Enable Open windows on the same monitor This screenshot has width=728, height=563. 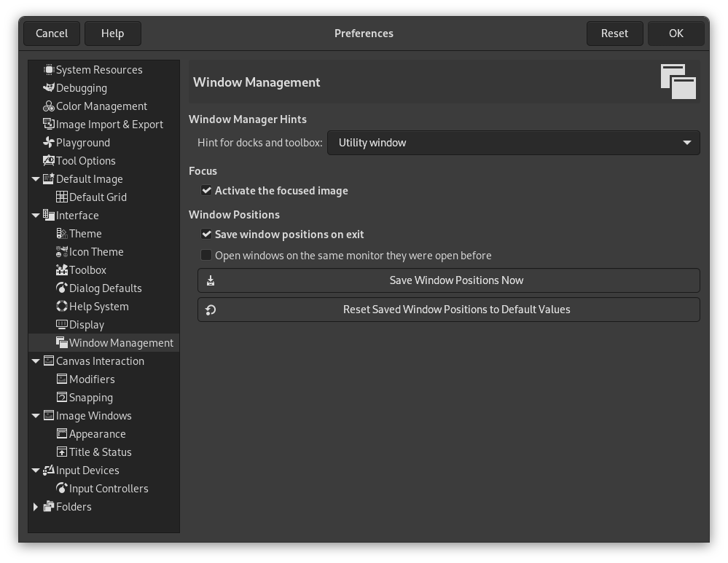point(206,255)
